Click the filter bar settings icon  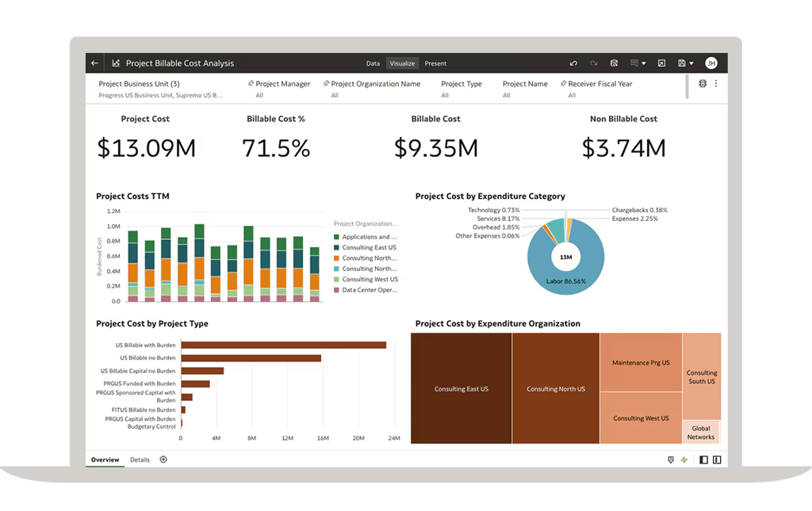(702, 83)
